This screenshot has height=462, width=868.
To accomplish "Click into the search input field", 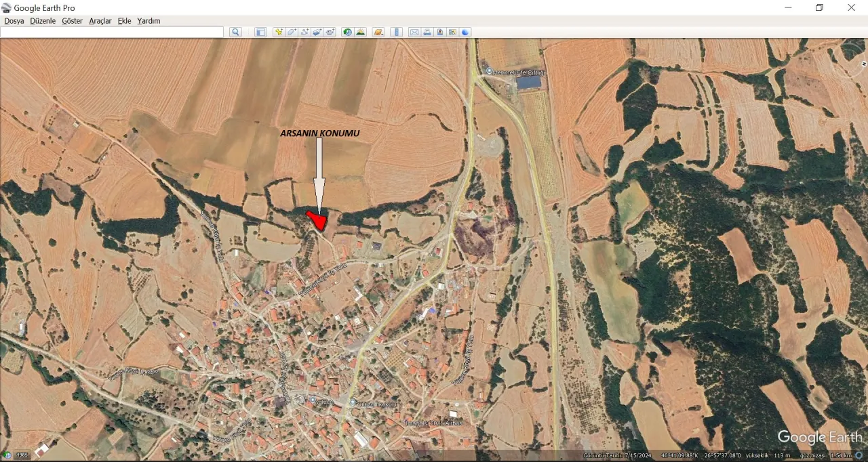I will 112,32.
